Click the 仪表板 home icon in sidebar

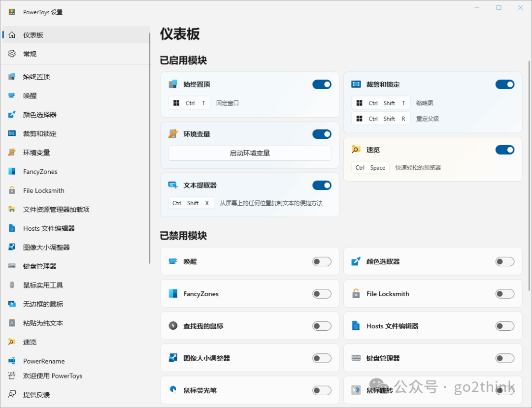click(x=12, y=35)
